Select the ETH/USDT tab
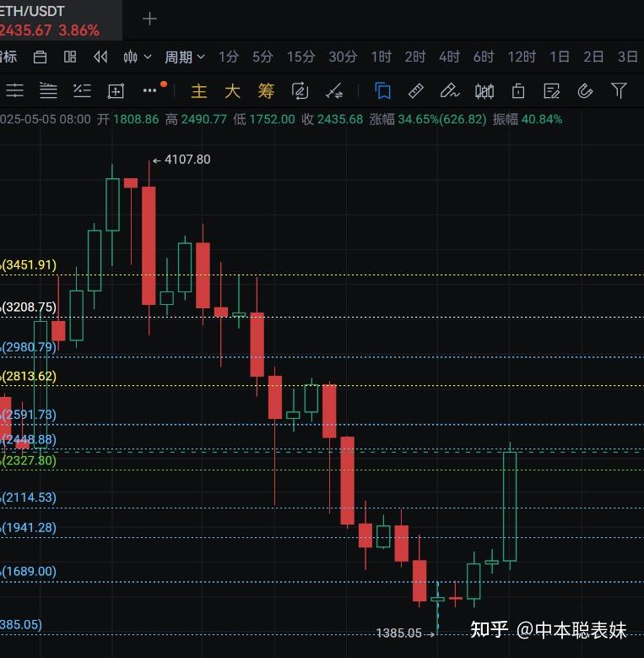Image resolution: width=644 pixels, height=658 pixels. tap(61, 20)
